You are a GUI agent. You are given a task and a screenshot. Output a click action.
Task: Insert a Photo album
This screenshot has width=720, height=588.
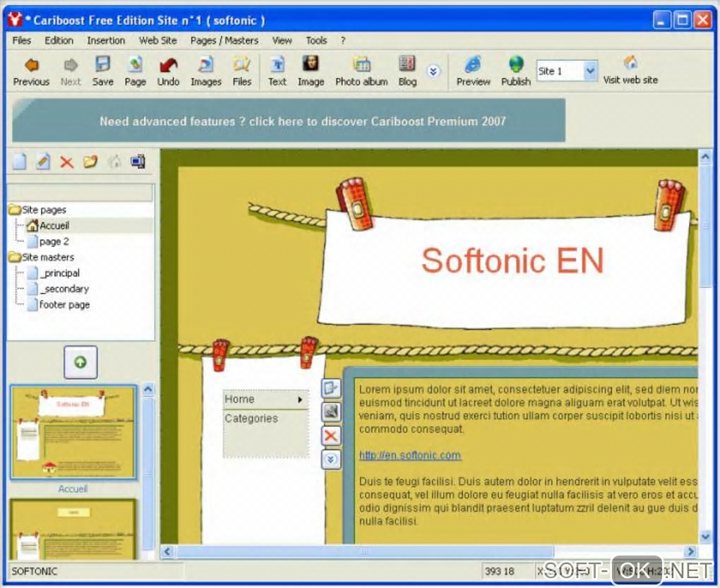362,65
